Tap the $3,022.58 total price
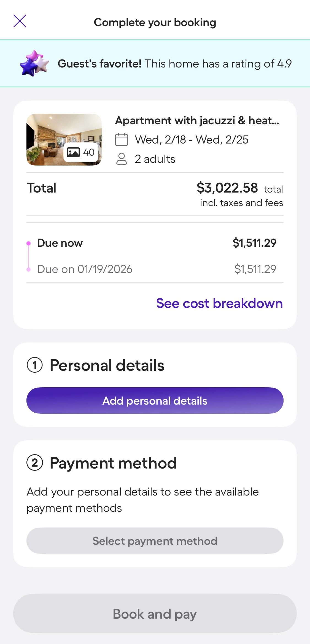The image size is (310, 644). 227,188
